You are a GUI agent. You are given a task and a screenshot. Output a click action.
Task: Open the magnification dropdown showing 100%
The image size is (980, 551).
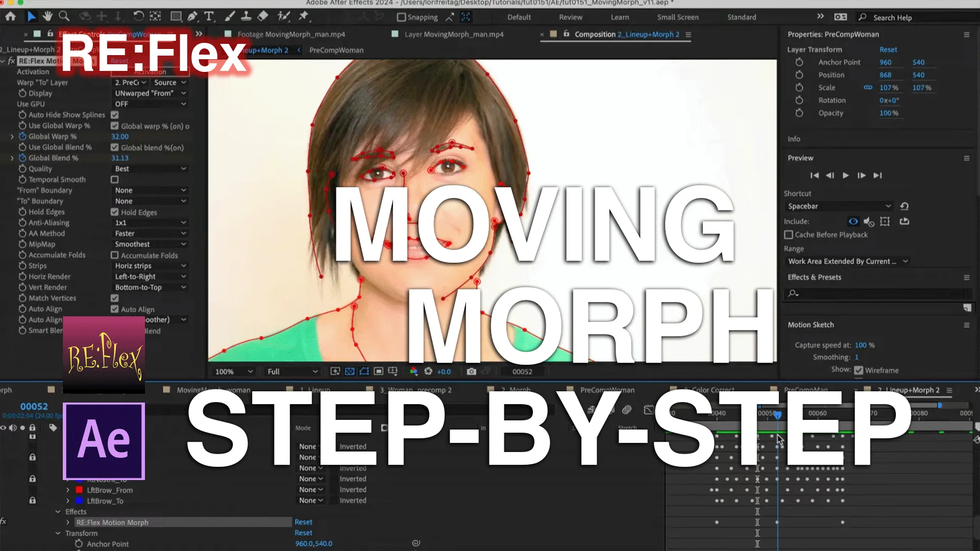coord(232,371)
